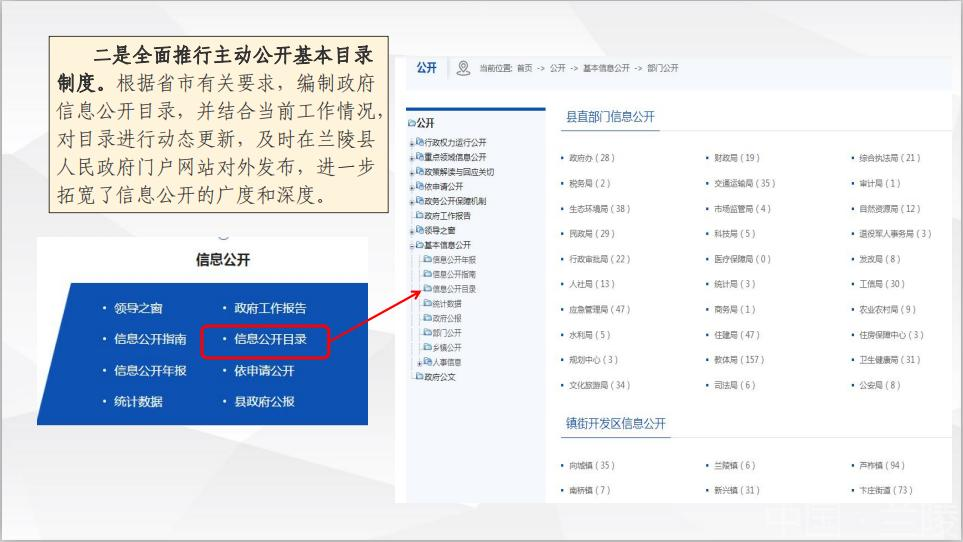Open 政府工作报告 in the blue 信息公开 panel
963x542 pixels.
(x=270, y=308)
